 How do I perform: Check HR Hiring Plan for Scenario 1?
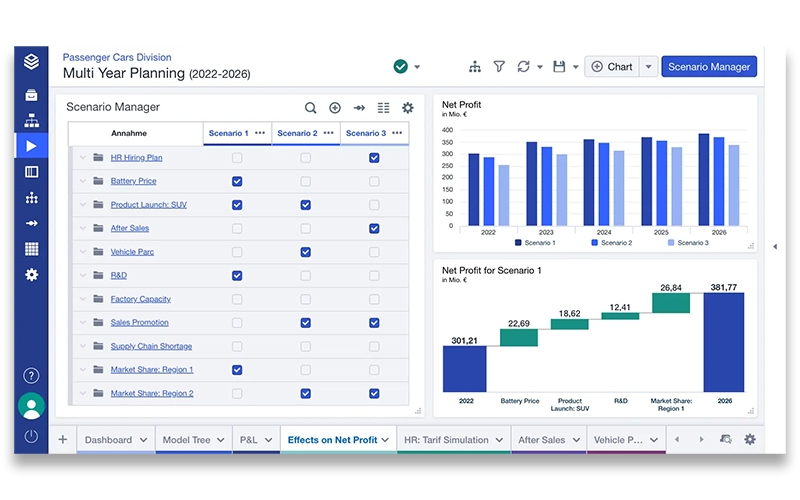(x=237, y=158)
